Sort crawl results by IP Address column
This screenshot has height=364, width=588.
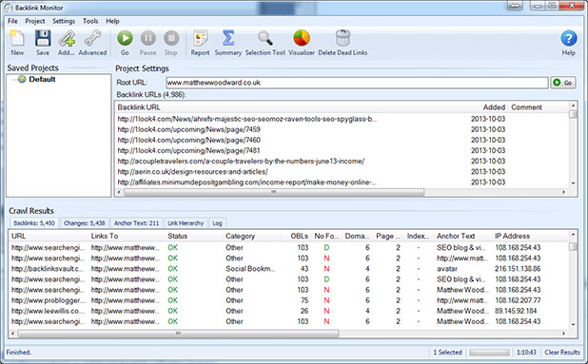click(x=520, y=236)
